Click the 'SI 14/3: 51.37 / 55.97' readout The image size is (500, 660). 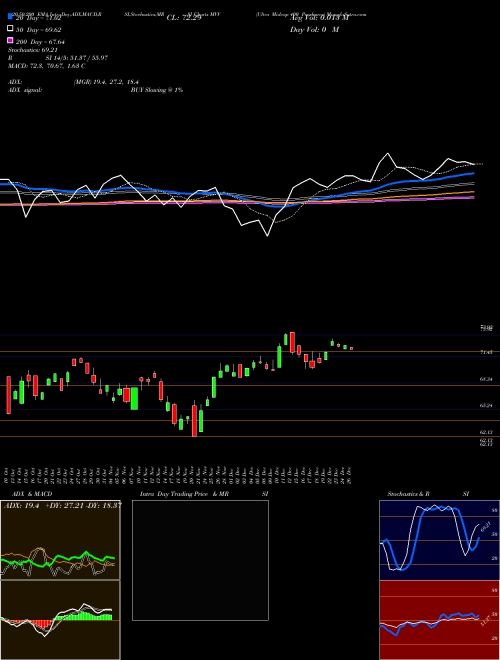coord(77,58)
